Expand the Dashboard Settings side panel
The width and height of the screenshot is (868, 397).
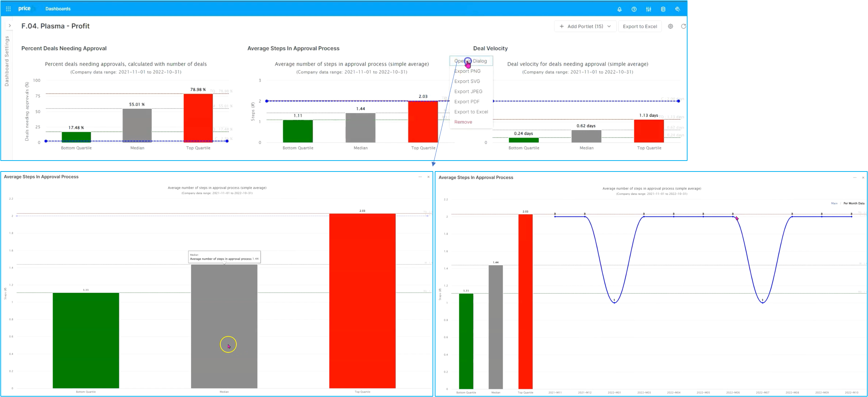click(x=10, y=26)
